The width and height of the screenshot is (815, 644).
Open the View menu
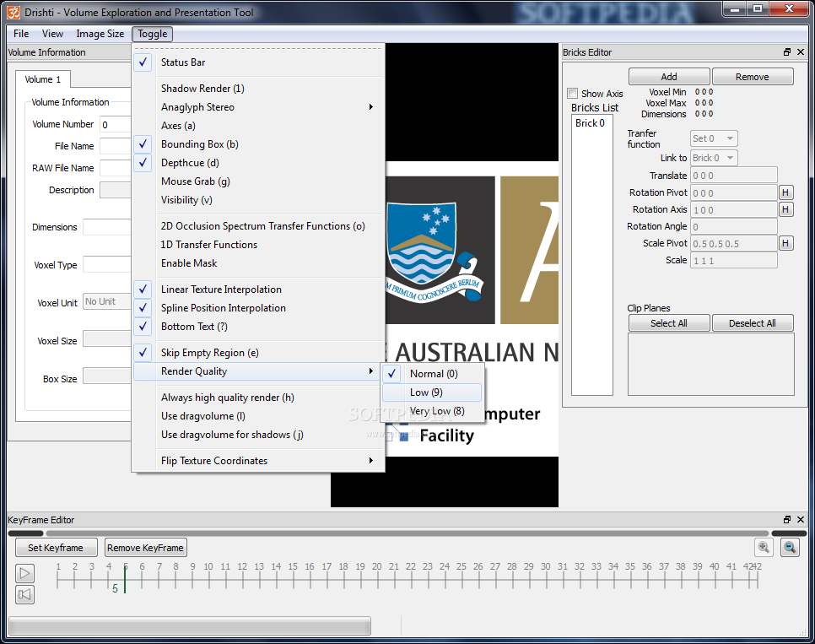click(x=52, y=34)
